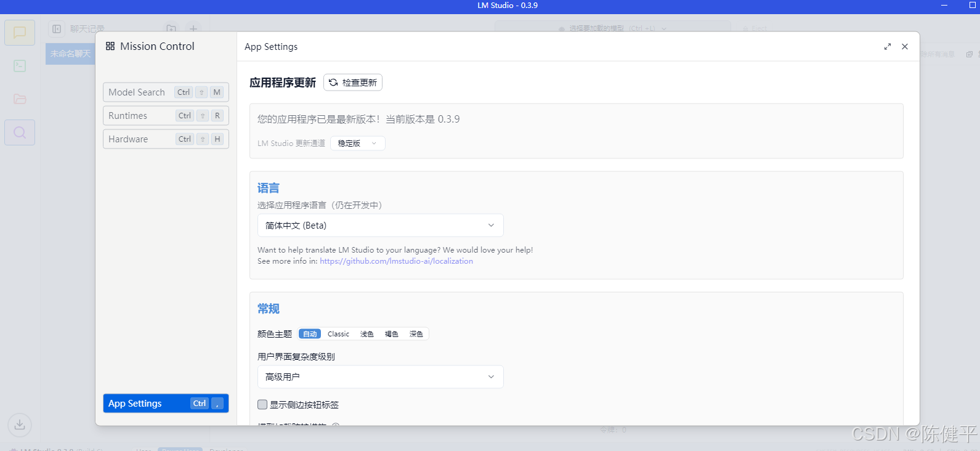Image resolution: width=980 pixels, height=451 pixels.
Task: Open the Chat view in the left sidebar
Action: (x=20, y=33)
